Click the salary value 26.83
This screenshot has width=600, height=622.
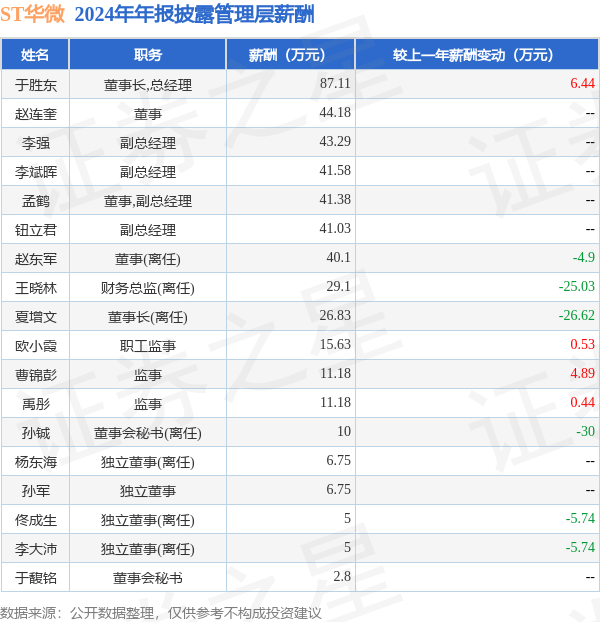click(335, 315)
